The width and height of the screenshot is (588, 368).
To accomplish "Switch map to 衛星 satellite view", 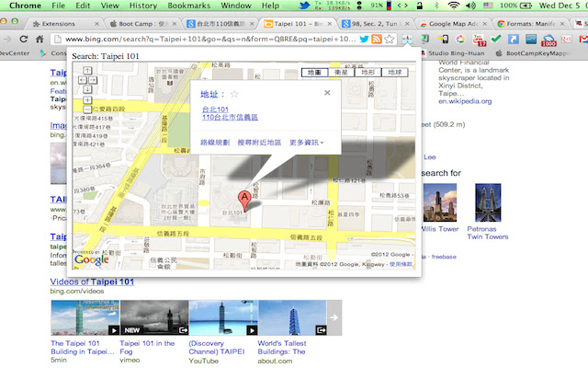I will [x=341, y=72].
